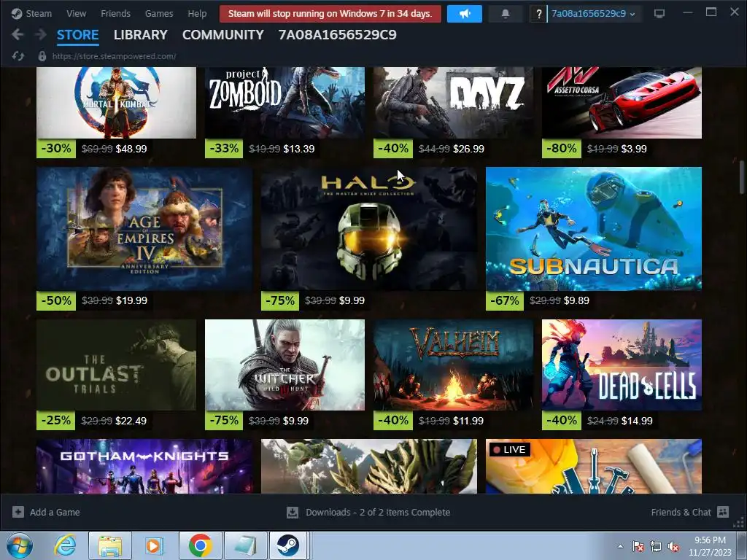The image size is (747, 560).
Task: Click the $9.99 Halo price
Action: pyautogui.click(x=352, y=300)
